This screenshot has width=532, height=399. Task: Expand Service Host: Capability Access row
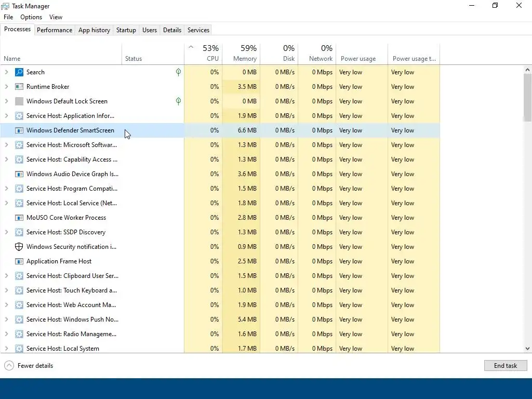click(x=6, y=159)
